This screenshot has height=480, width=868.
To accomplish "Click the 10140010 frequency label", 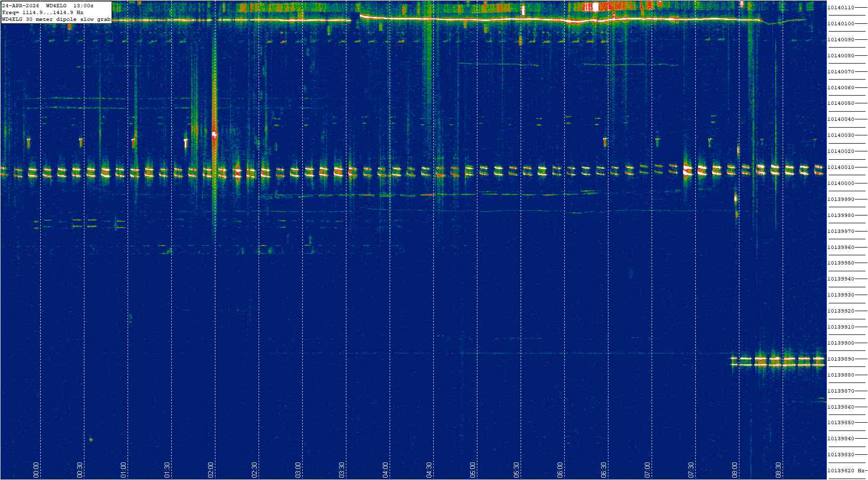I will click(841, 167).
